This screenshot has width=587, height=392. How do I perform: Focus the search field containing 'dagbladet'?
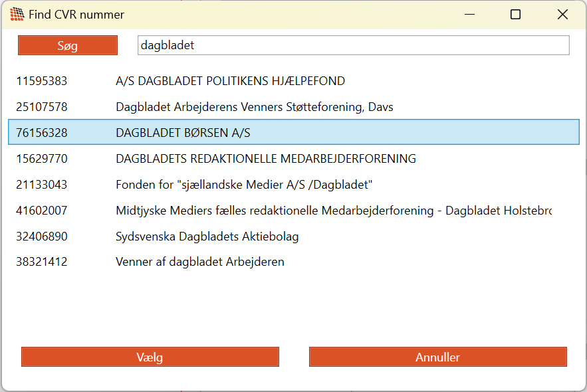[352, 45]
